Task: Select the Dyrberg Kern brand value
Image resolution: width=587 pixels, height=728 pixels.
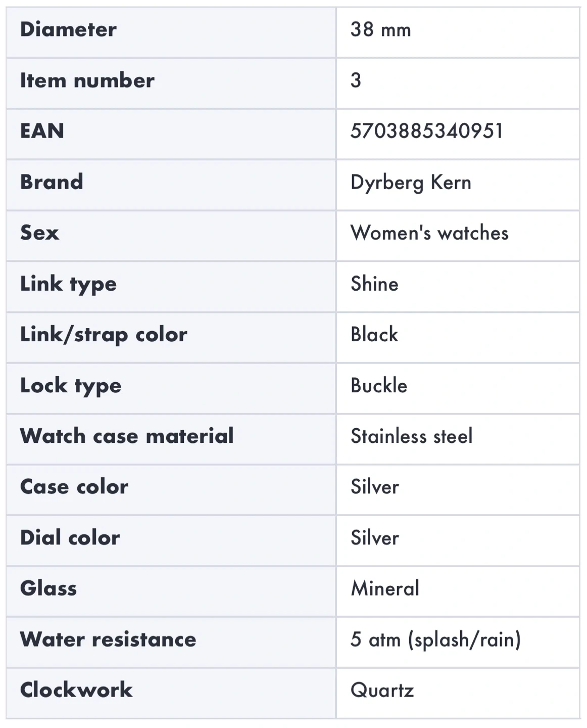Action: point(411,183)
